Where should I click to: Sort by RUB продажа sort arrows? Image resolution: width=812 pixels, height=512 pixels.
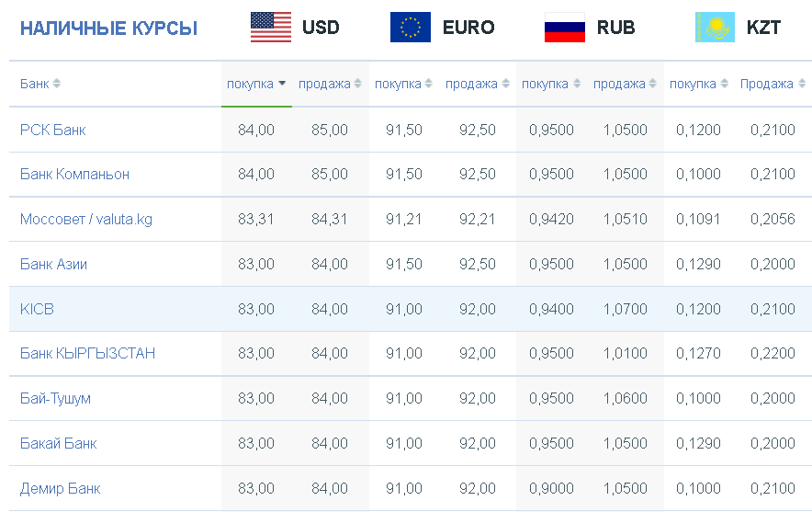click(x=652, y=84)
